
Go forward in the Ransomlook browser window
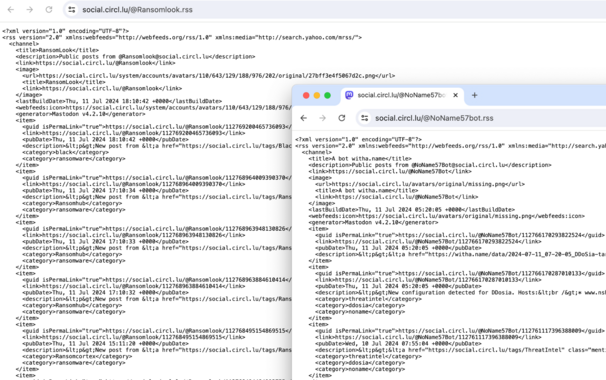click(30, 10)
